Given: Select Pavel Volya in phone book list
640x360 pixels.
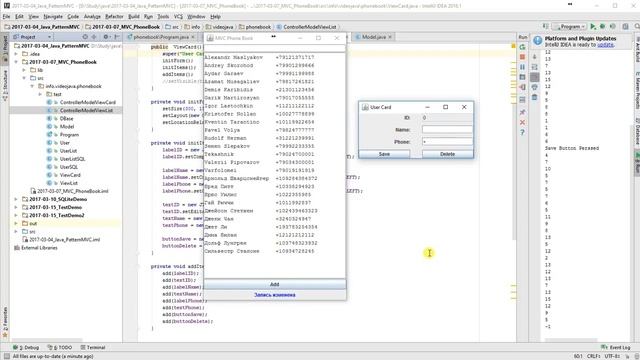Looking at the screenshot, I should [x=275, y=130].
